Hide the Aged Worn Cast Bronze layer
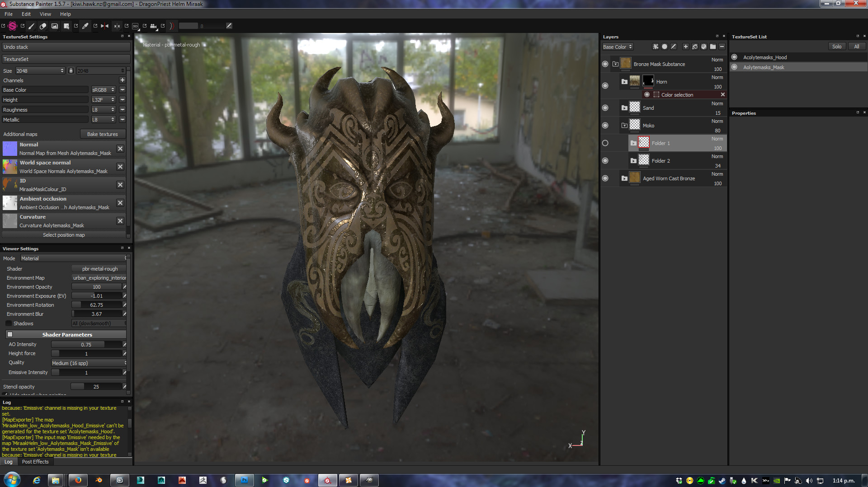Viewport: 868px width, 487px height. click(605, 178)
